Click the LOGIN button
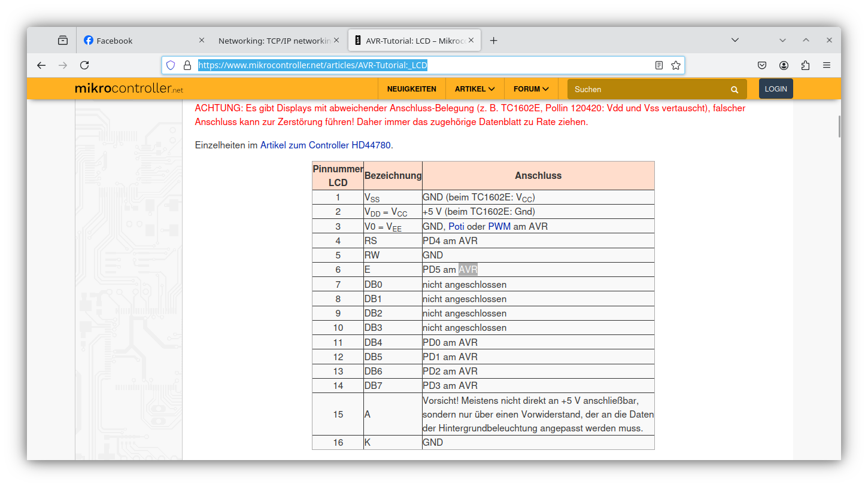This screenshot has height=487, width=868. point(776,88)
